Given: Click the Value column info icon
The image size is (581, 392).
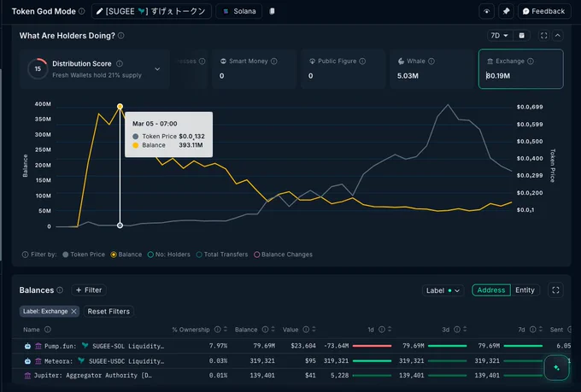Looking at the screenshot, I should pos(306,330).
